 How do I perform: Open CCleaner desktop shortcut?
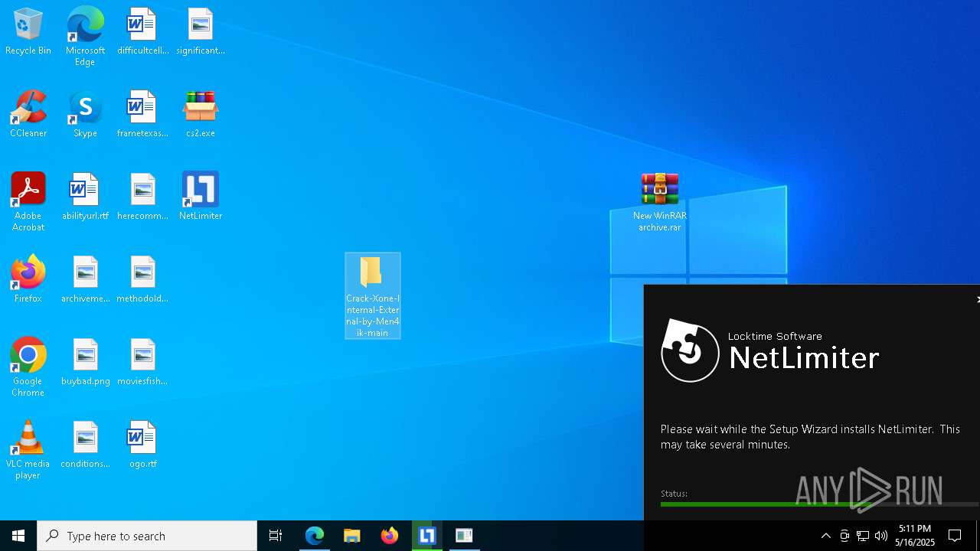28,115
